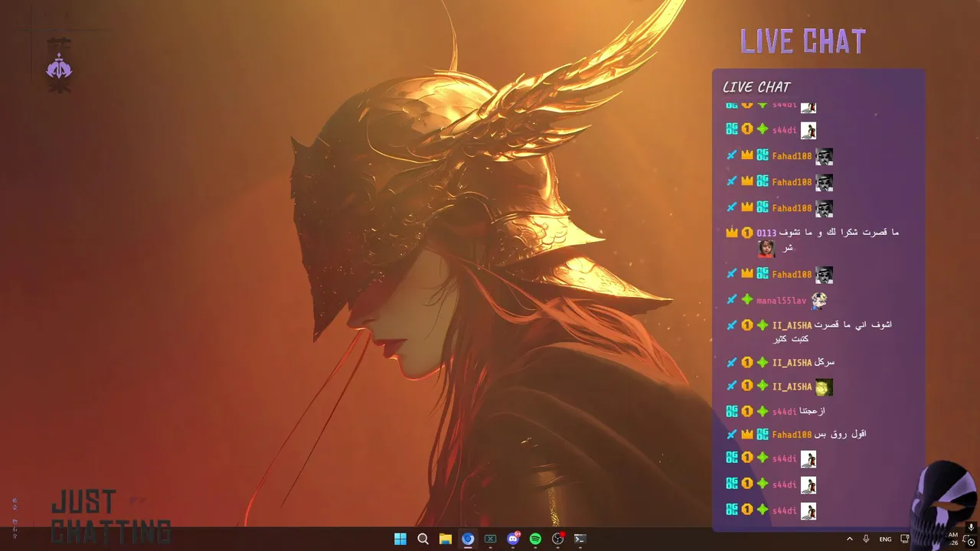
Task: Switch the ENG input language
Action: (885, 539)
